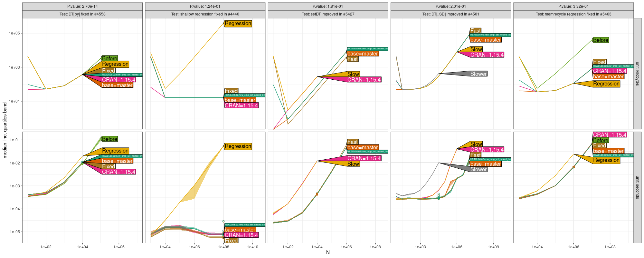
Task: Click 'Fixed' label in shallow kilobytes plot
Action: click(x=231, y=91)
